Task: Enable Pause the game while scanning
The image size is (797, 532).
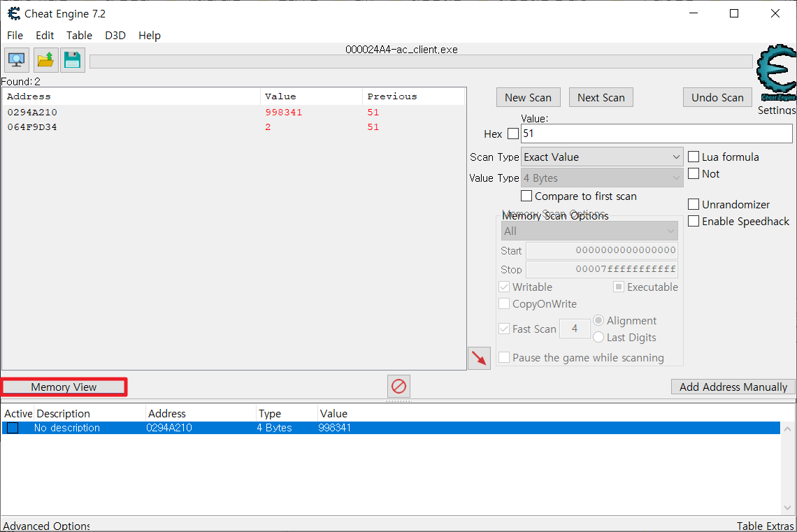Action: click(x=504, y=357)
